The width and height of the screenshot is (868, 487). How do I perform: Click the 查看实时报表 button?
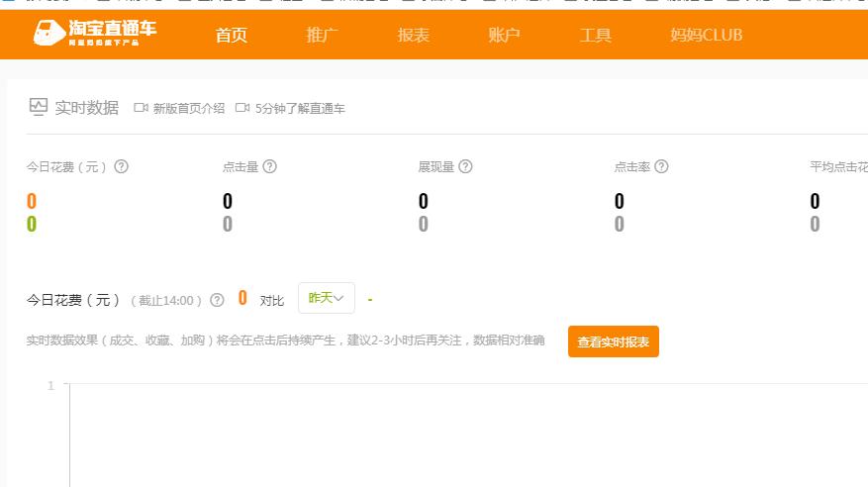click(x=613, y=341)
